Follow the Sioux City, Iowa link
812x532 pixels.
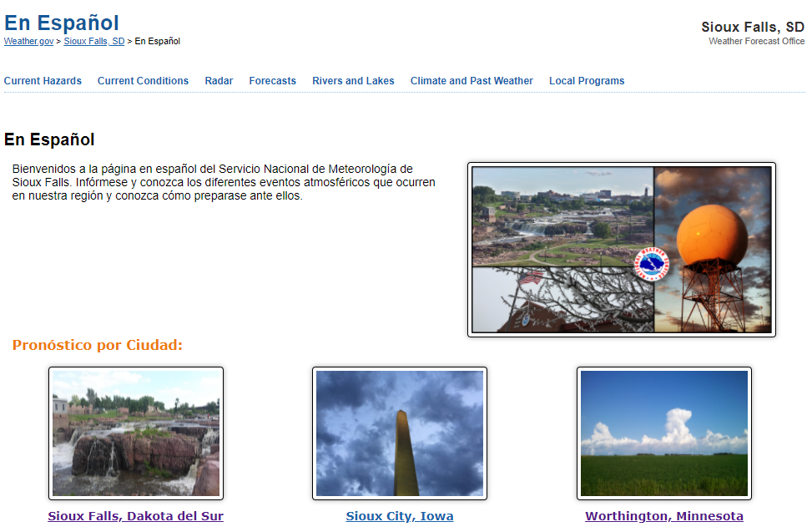click(x=400, y=516)
